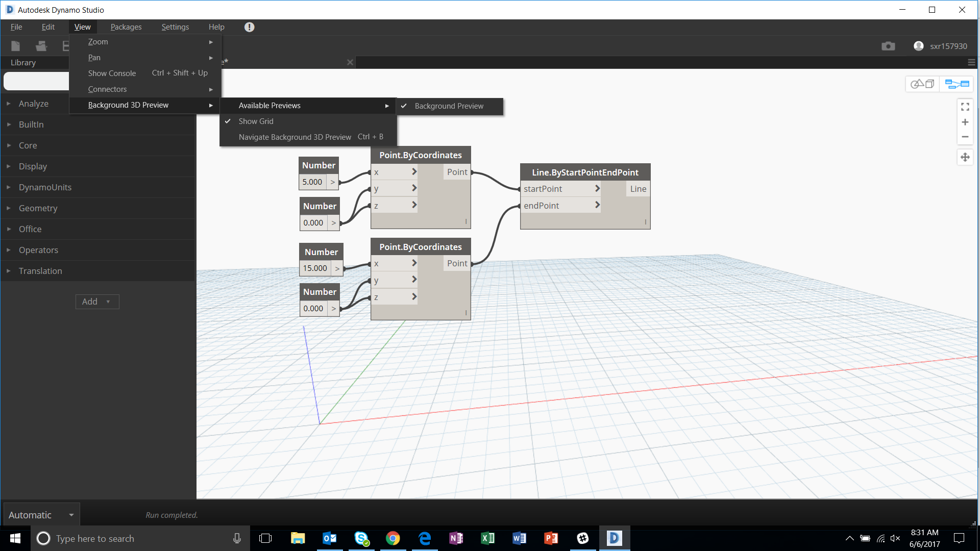Click the stepper arrow on the 15.000 Number node

[x=336, y=268]
